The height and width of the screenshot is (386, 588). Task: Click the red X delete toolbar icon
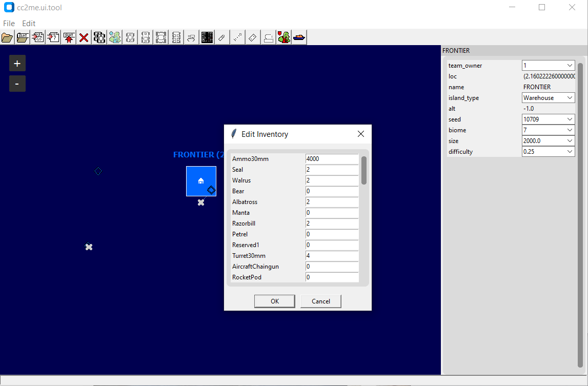84,37
